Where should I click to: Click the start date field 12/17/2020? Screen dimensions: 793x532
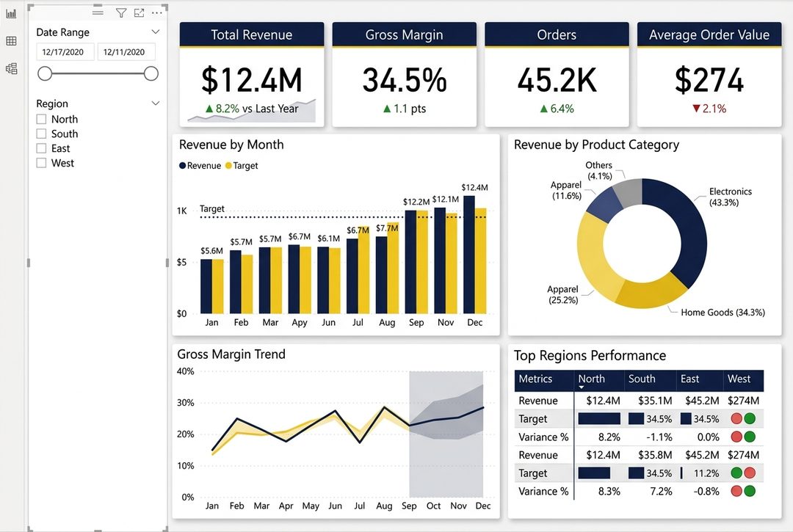click(x=65, y=52)
